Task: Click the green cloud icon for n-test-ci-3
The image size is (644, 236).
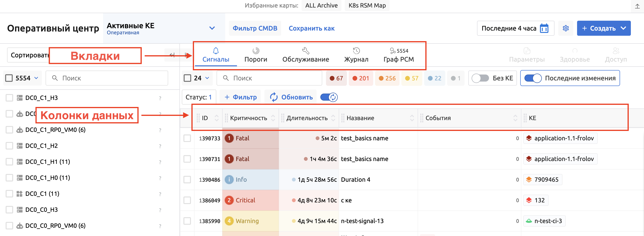Action: coord(529,221)
